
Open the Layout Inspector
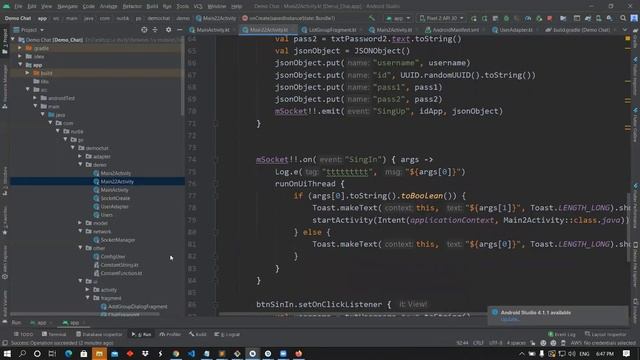605,334
